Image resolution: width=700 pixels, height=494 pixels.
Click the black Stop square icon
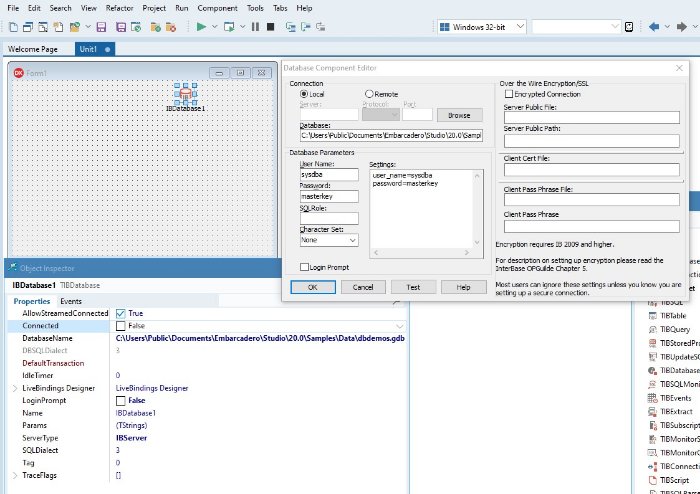click(x=271, y=27)
